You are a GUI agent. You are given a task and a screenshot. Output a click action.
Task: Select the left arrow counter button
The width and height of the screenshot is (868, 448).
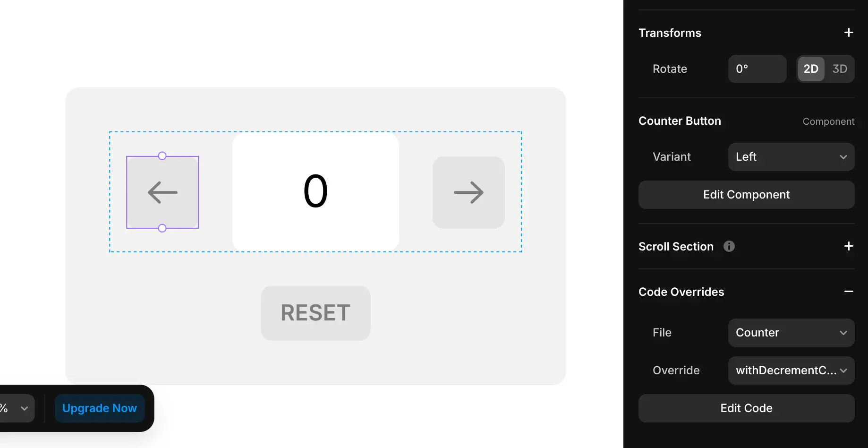(x=162, y=192)
